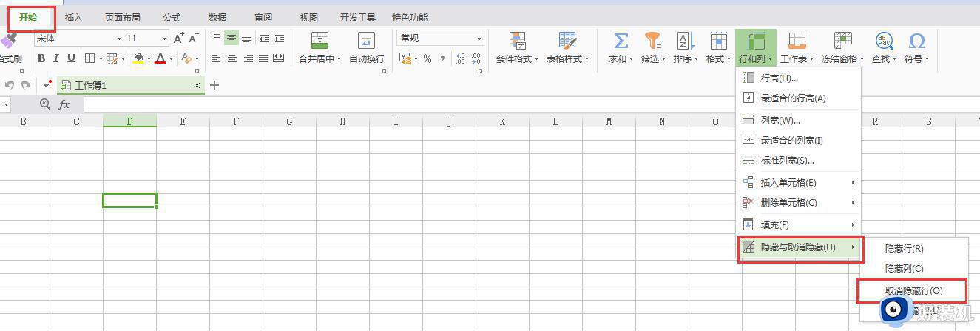Click the Sort A-Z icon
980x331 pixels.
click(685, 41)
